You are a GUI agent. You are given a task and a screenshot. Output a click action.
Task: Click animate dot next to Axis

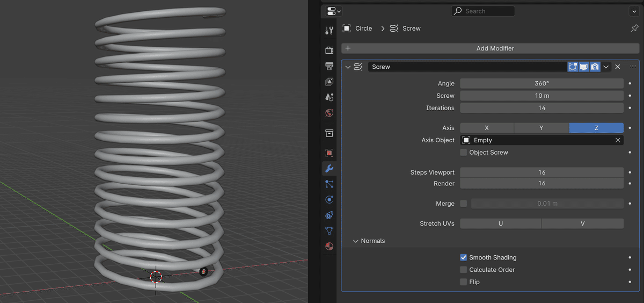click(630, 128)
